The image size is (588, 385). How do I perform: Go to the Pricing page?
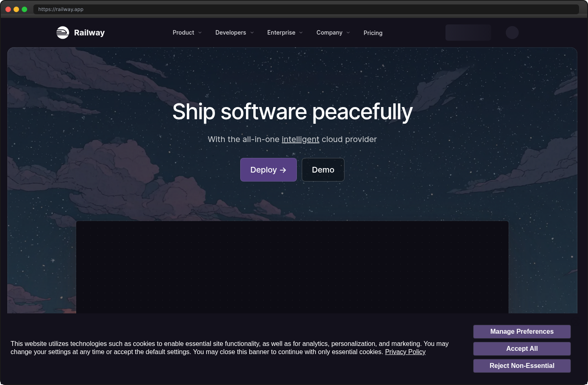pyautogui.click(x=373, y=33)
